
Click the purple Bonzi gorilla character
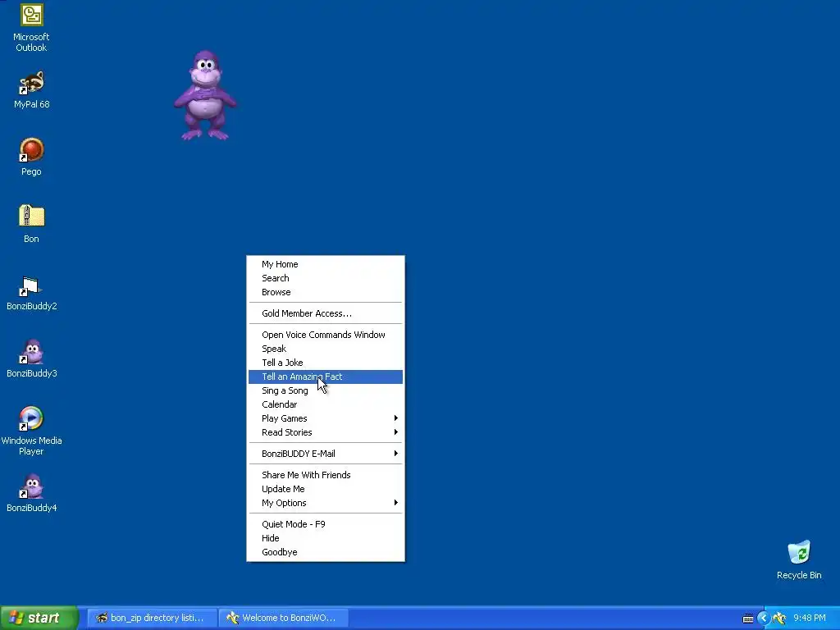click(x=205, y=95)
